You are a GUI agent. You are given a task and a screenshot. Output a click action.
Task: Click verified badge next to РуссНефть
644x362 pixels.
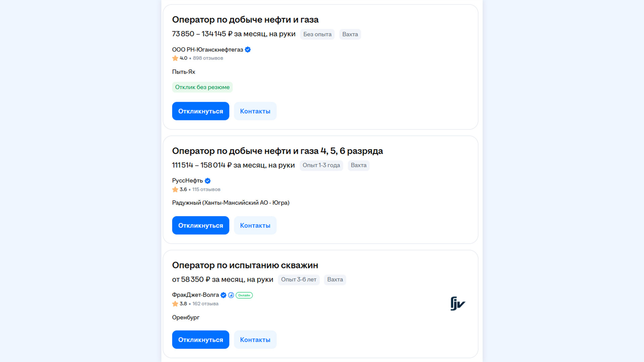click(208, 181)
